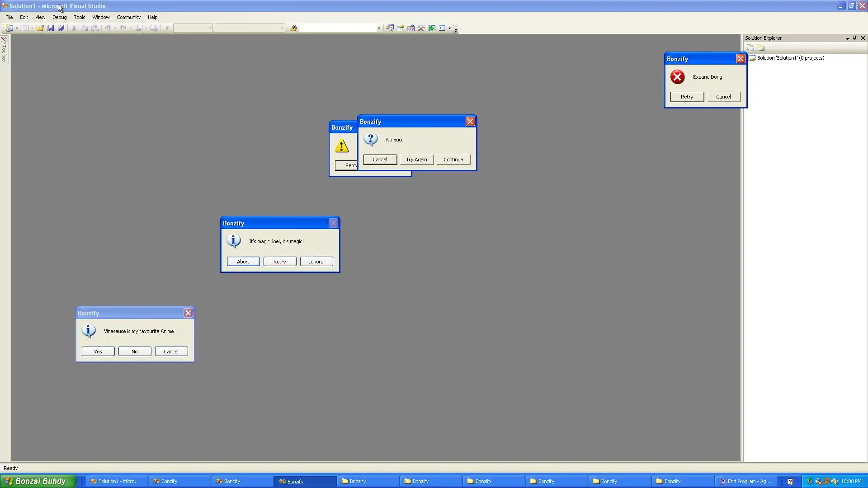Select the Solution 'Solution1' tree node
Screen dimensions: 868x488
[790, 58]
